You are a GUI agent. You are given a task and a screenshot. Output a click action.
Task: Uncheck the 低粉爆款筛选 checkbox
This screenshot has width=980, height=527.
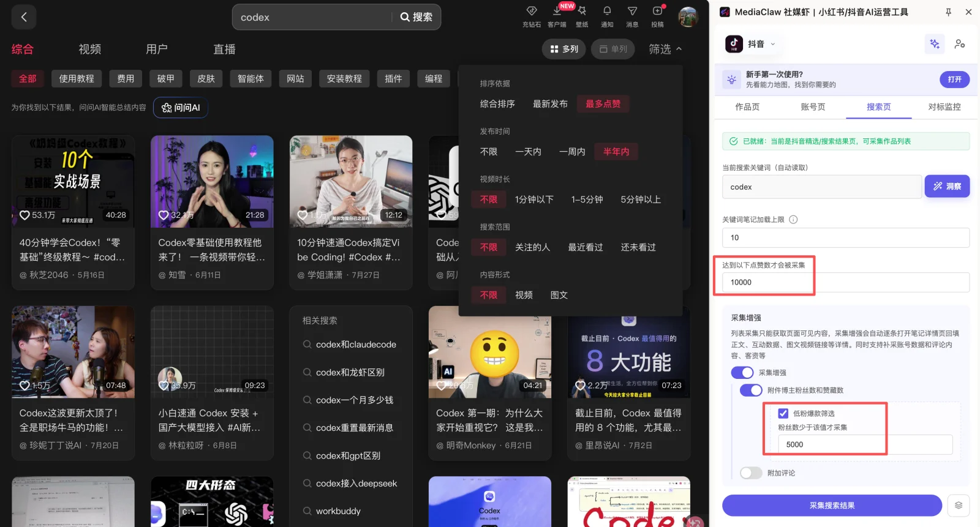[x=783, y=413]
